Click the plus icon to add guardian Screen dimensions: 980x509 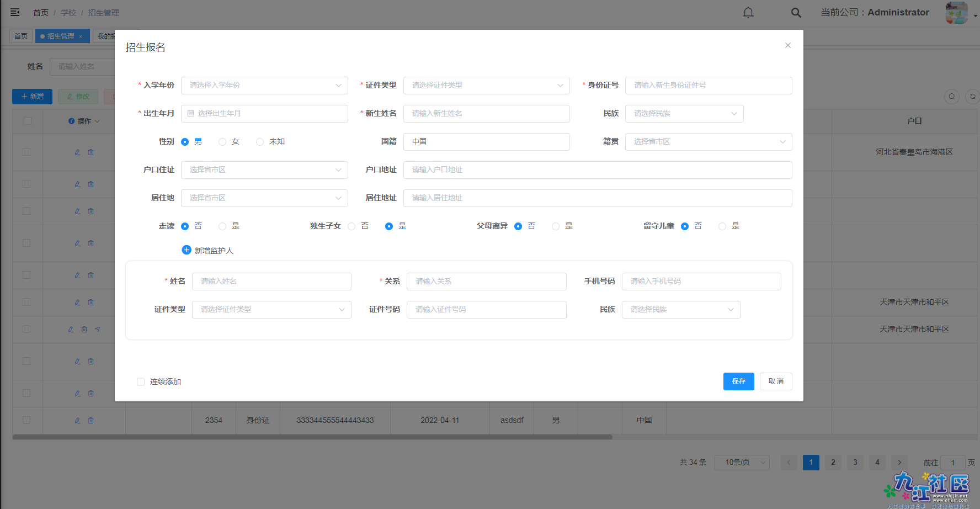coord(187,250)
